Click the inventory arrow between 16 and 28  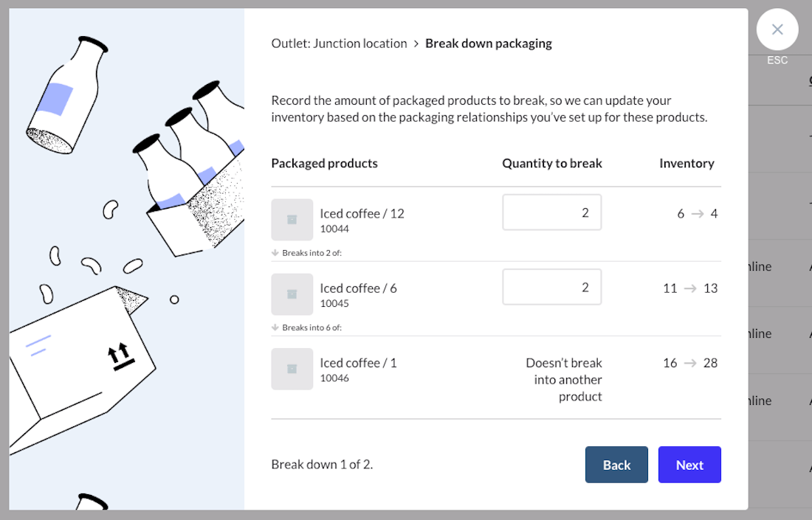click(690, 363)
